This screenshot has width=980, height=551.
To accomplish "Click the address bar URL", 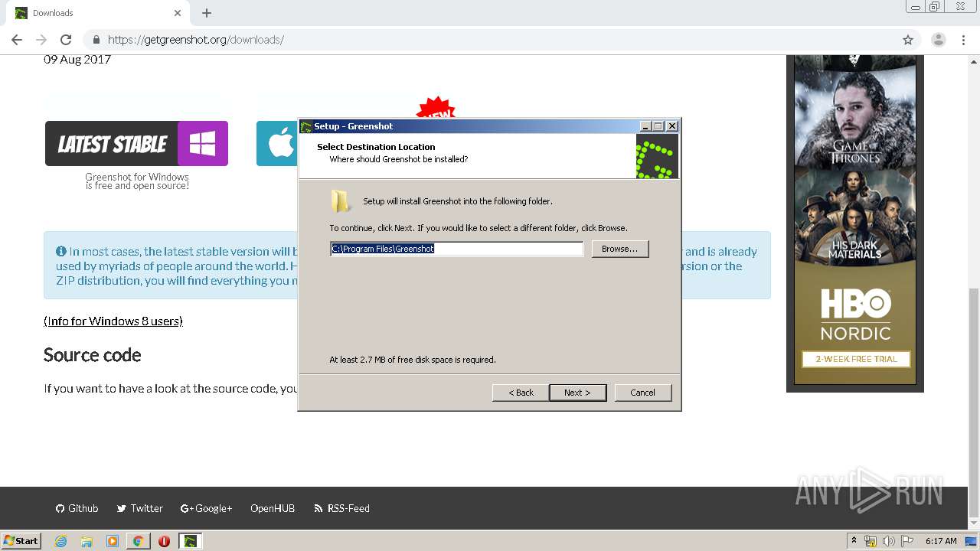I will tap(196, 40).
